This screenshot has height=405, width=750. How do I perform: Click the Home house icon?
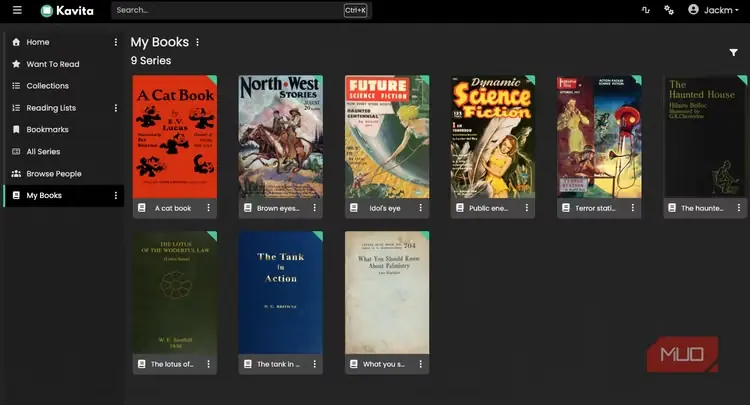[x=16, y=42]
